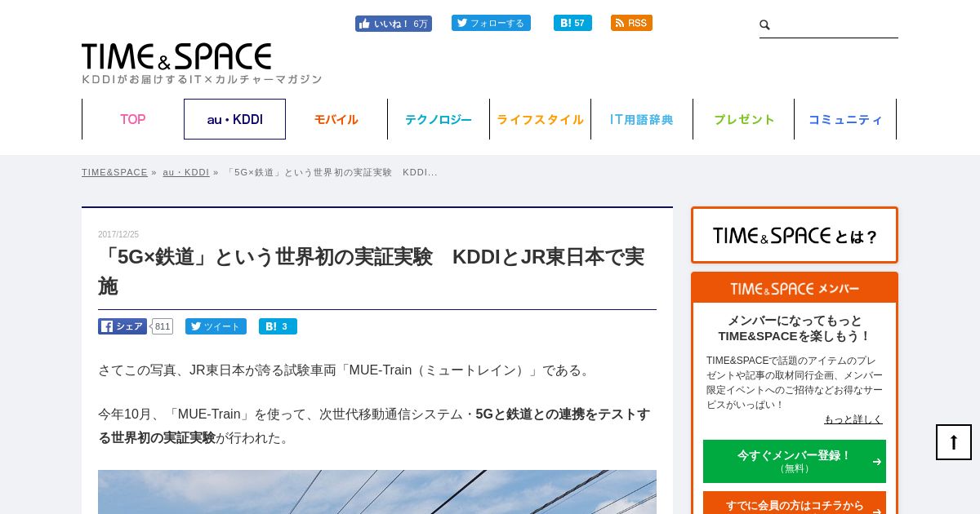Follow the TIME&SPACE breadcrumb link
The image size is (980, 514).
click(114, 172)
